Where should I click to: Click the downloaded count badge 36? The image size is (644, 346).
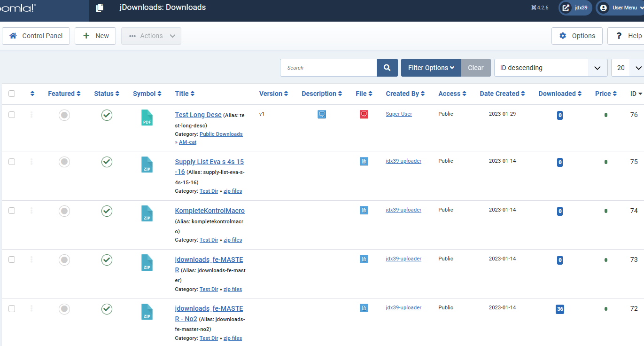click(560, 309)
